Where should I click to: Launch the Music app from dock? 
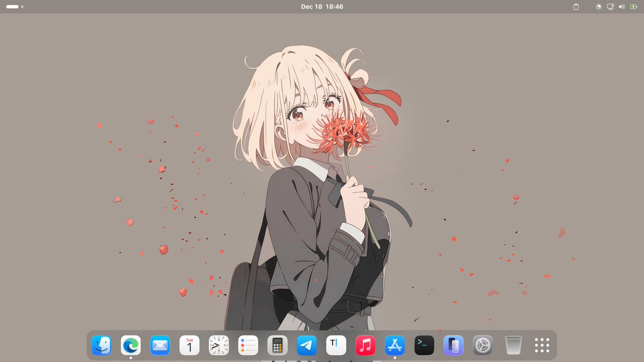tap(365, 345)
